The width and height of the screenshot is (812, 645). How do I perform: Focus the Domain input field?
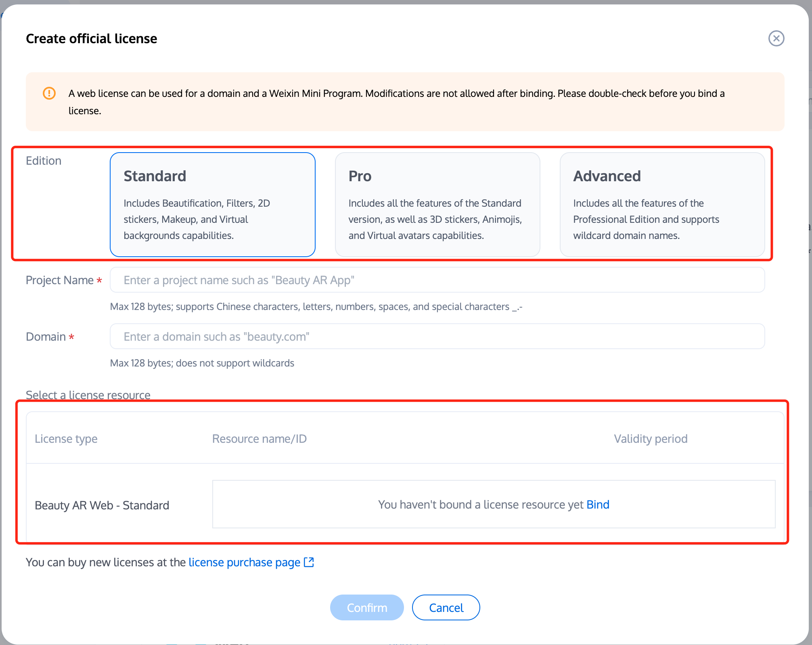pos(437,336)
